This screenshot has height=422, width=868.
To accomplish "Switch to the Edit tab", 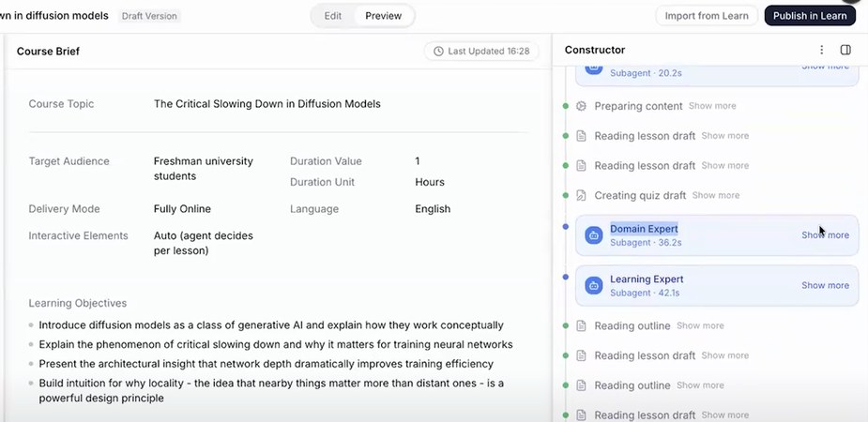I will click(x=333, y=16).
